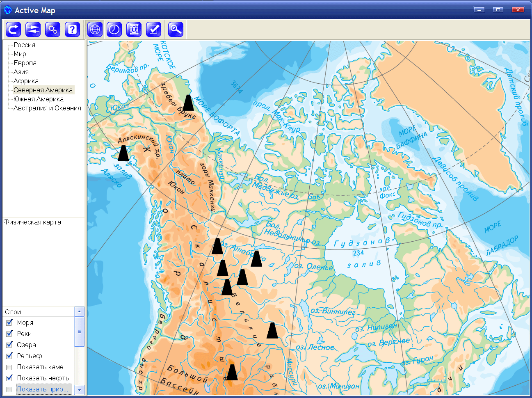Viewport: 532px width, 398px height.
Task: Click the oil marker on хребет Брукс
Action: pyautogui.click(x=188, y=103)
